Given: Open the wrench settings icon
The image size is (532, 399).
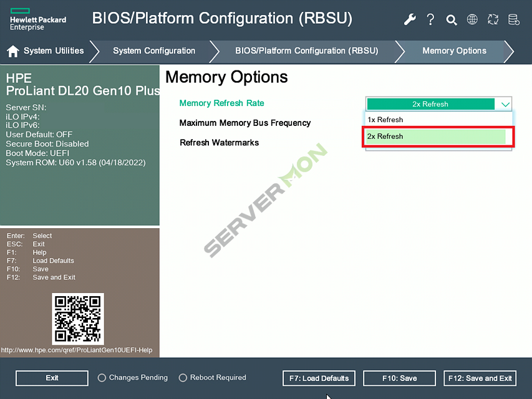Looking at the screenshot, I should point(410,19).
